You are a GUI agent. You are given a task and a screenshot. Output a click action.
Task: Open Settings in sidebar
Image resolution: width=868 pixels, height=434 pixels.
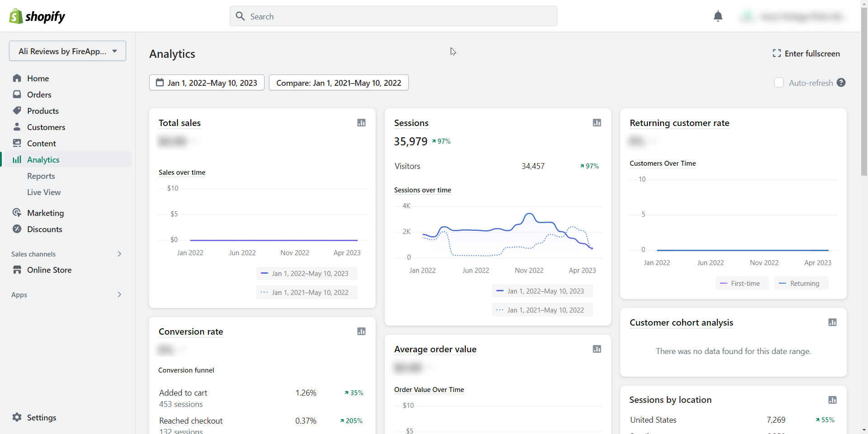tap(42, 417)
